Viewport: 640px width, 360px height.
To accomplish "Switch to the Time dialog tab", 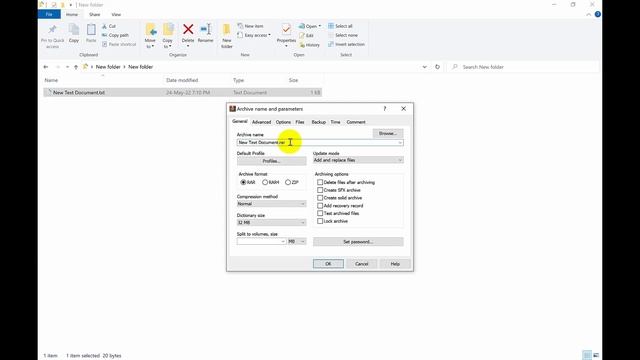I will pyautogui.click(x=335, y=122).
